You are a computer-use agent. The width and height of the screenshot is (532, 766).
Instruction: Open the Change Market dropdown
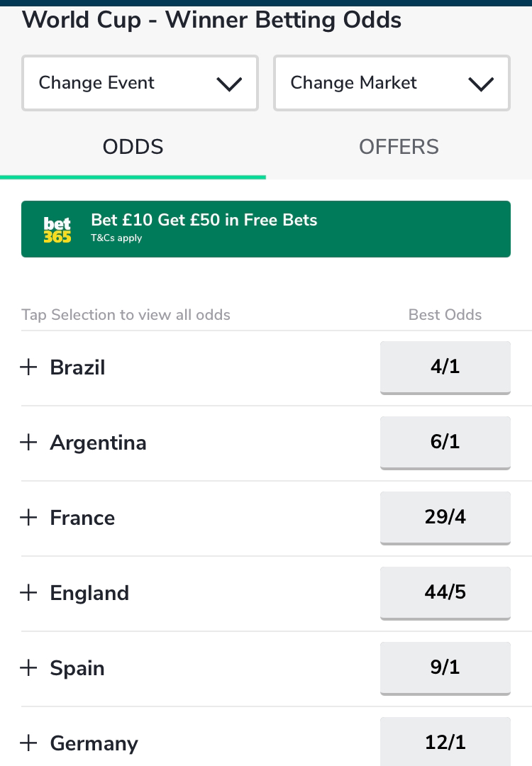click(x=392, y=83)
